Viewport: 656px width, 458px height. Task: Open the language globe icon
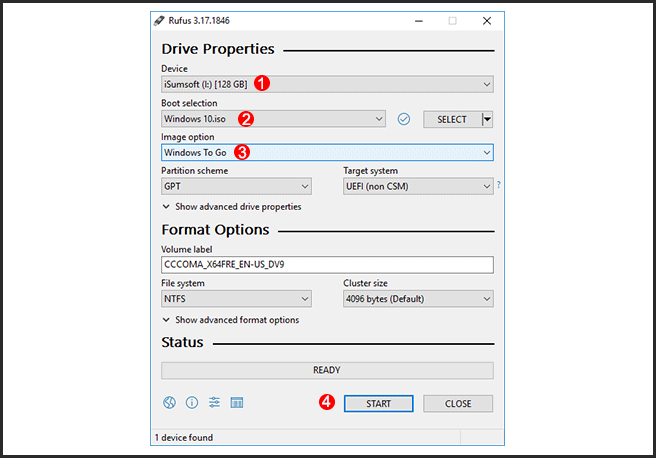(169, 403)
